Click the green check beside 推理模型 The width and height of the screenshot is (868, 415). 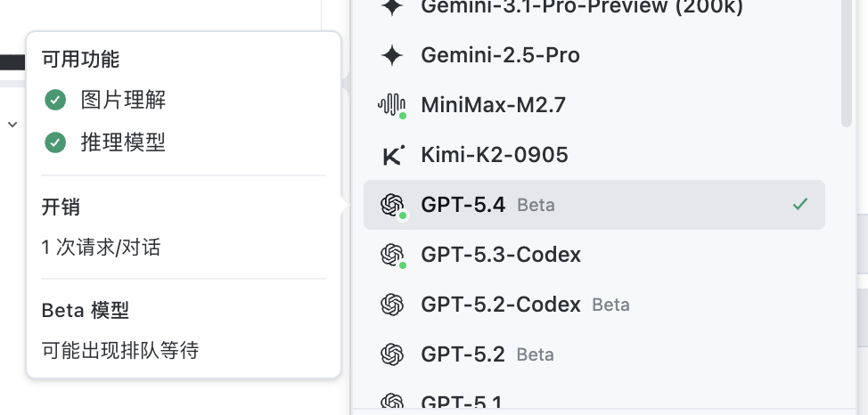point(55,142)
